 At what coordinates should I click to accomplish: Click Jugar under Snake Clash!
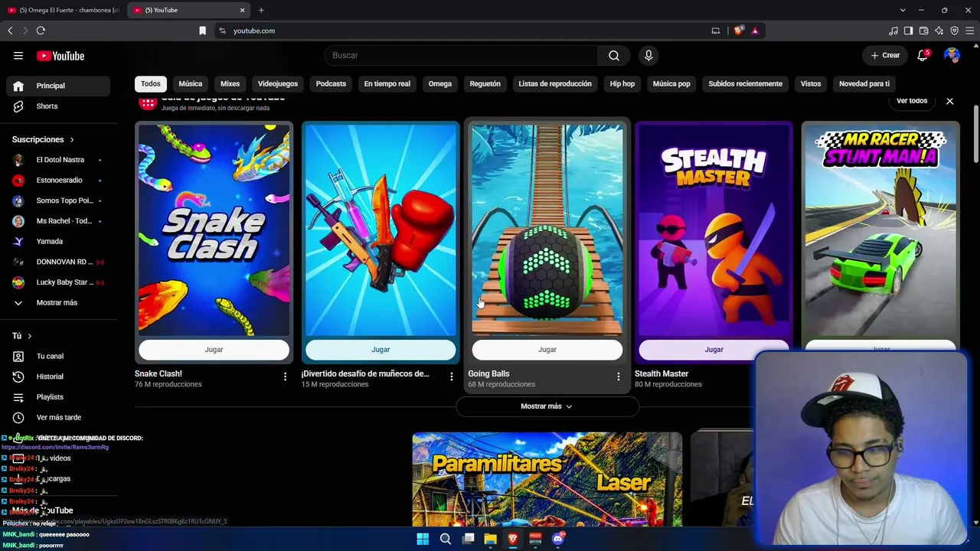214,350
